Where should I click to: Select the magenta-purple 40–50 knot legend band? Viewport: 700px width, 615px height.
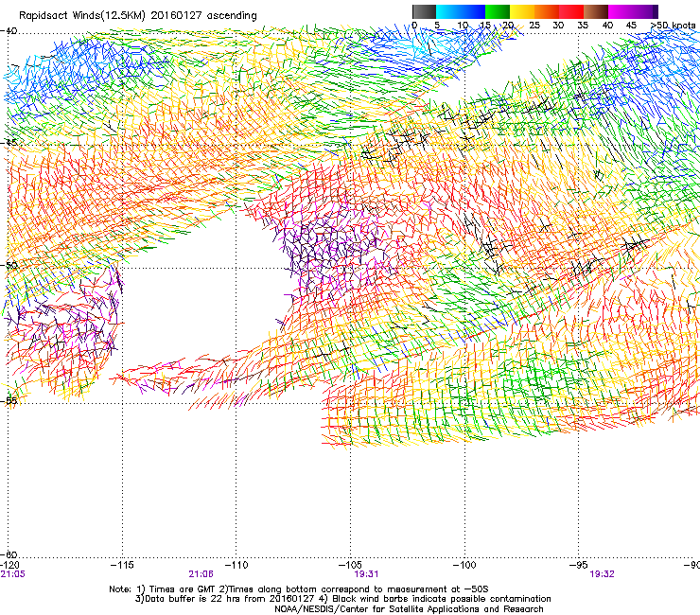point(633,11)
